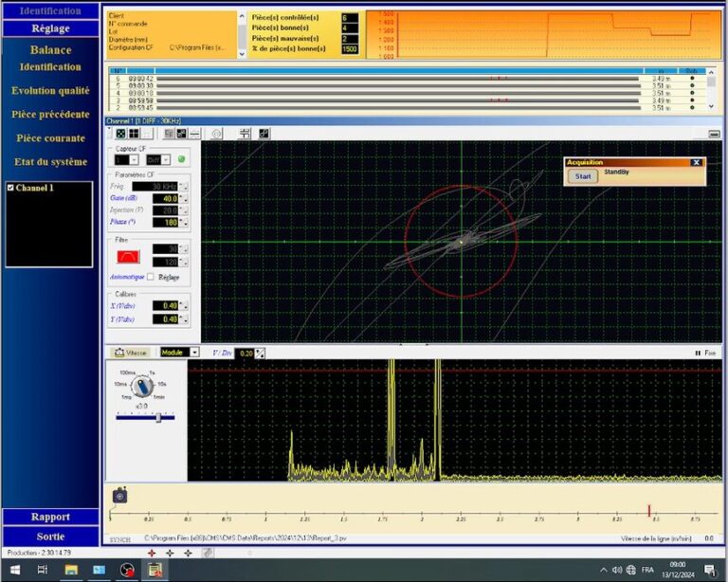This screenshot has height=582, width=728.
Task: Click the green sensor status indicator
Action: coord(182,159)
